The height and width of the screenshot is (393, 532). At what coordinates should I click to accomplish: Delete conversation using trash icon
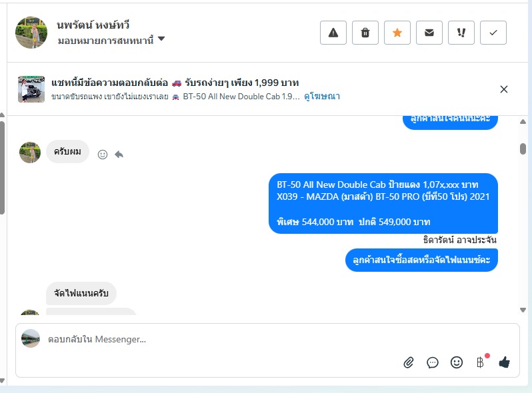tap(365, 33)
